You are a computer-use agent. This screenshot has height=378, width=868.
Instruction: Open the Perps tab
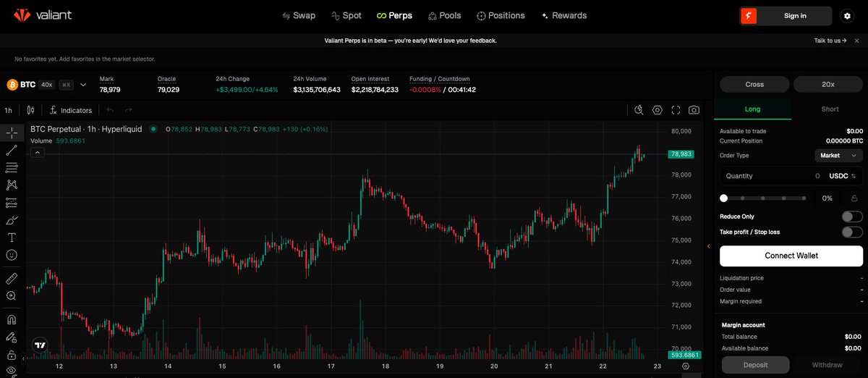click(394, 15)
